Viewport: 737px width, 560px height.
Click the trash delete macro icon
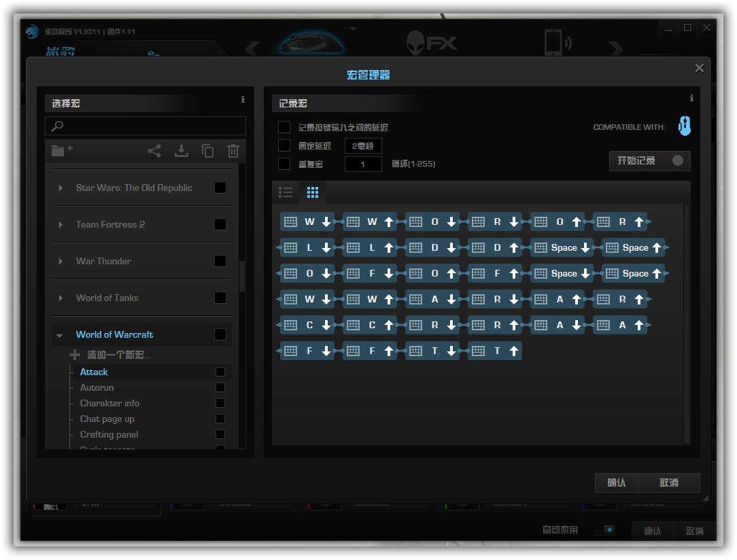click(x=233, y=151)
